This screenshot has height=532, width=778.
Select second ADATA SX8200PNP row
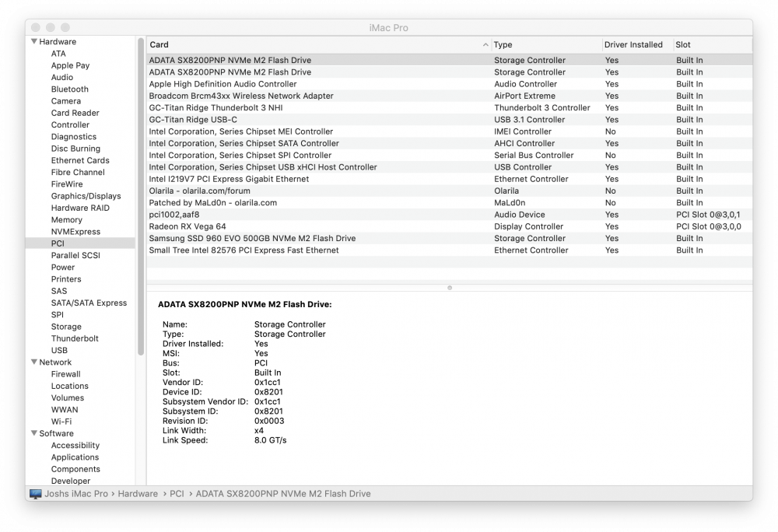450,72
